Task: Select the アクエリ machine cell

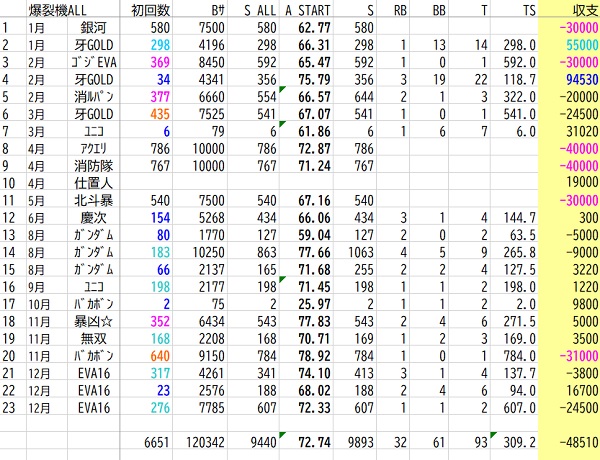Action: coord(93,148)
